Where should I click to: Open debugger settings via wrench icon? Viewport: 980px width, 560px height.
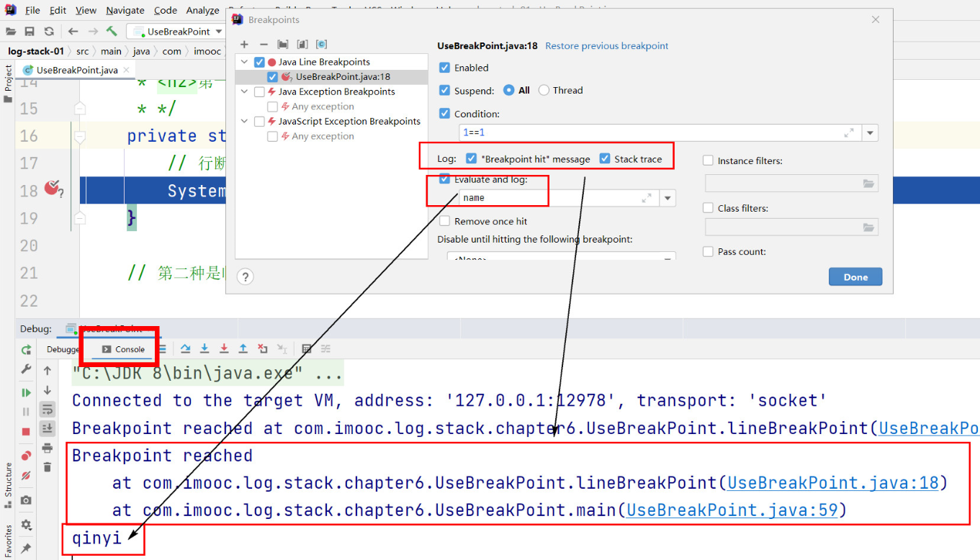(26, 369)
